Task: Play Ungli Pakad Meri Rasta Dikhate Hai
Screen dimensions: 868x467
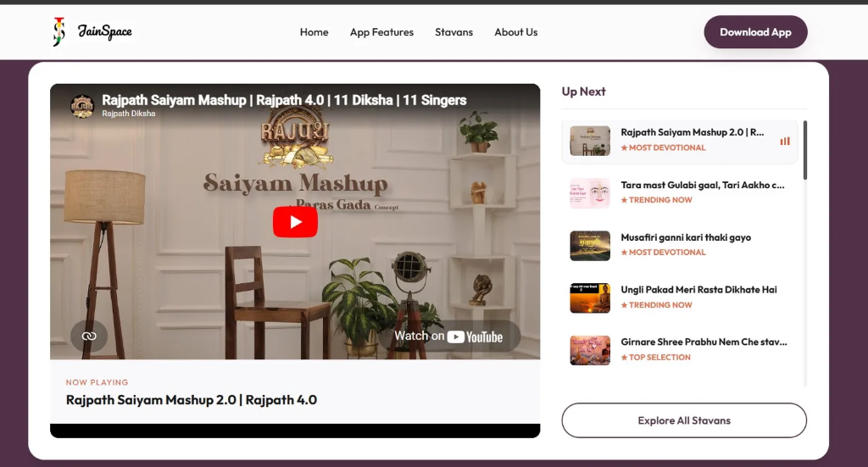Action: [698, 289]
